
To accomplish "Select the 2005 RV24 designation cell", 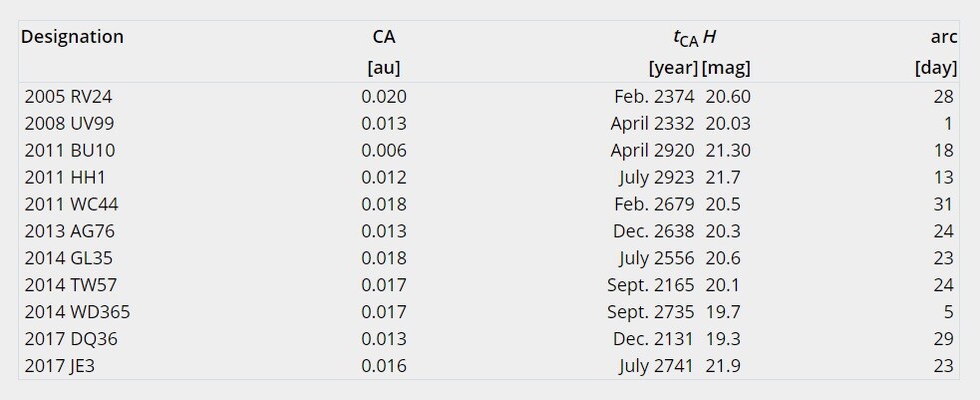I will tap(69, 97).
